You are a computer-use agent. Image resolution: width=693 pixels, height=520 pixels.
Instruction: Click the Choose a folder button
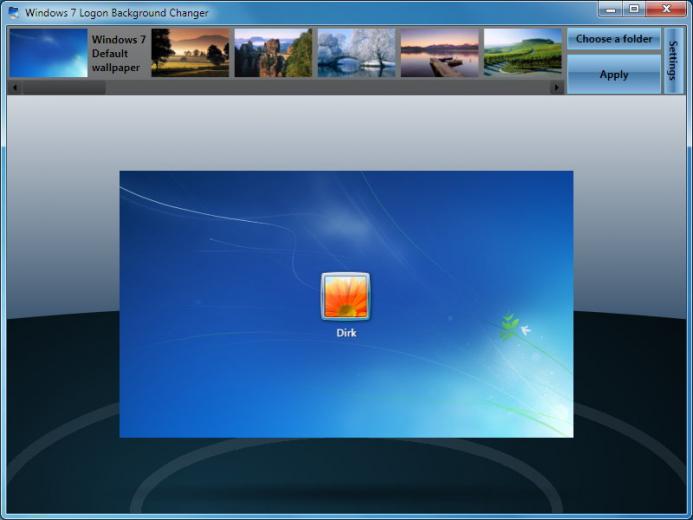(x=614, y=39)
